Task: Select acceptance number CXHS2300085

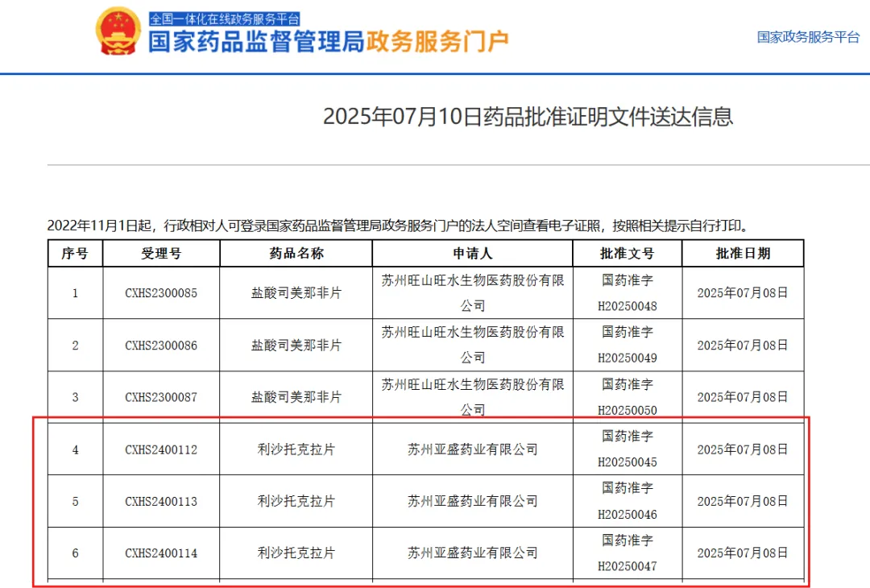Action: tap(161, 293)
